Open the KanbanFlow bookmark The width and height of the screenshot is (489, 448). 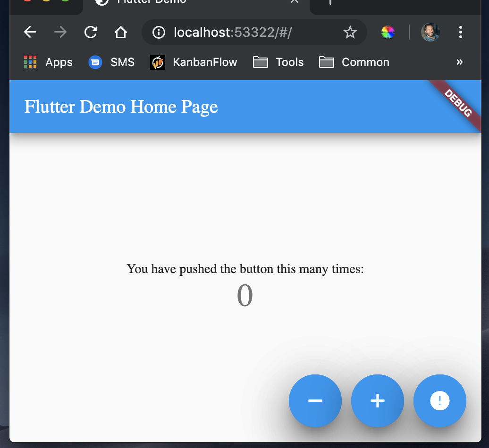click(194, 62)
